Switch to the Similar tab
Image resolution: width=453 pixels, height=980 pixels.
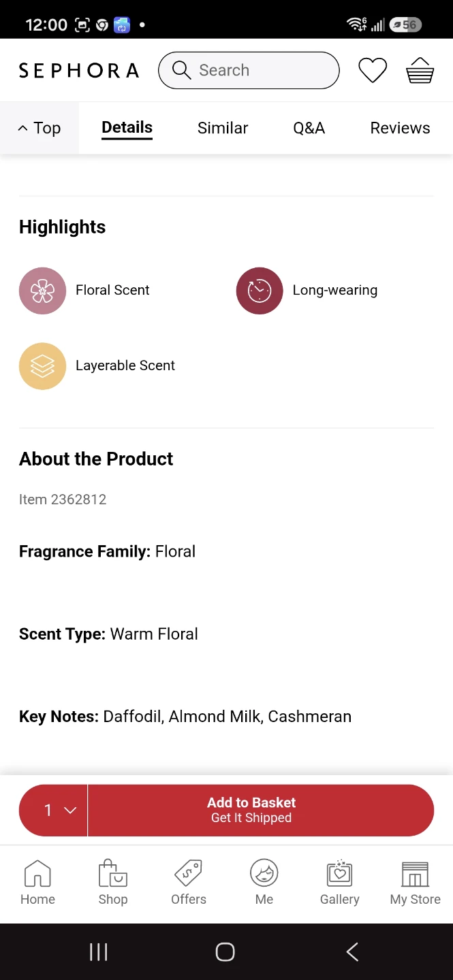point(223,128)
